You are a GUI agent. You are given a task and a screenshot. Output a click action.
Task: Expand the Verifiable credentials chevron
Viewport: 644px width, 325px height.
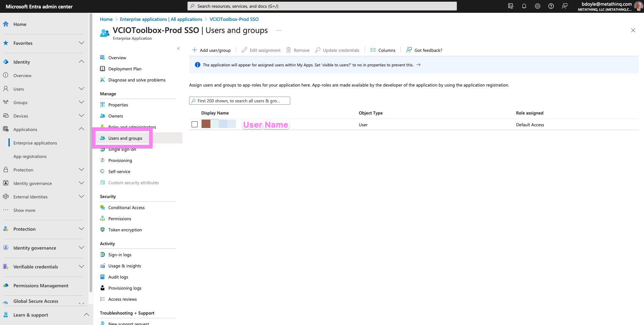[81, 266]
